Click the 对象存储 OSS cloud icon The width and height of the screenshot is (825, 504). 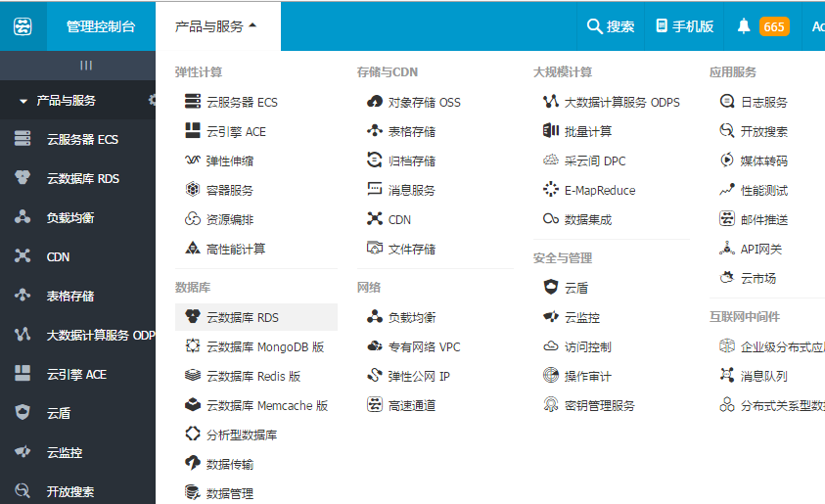(375, 101)
